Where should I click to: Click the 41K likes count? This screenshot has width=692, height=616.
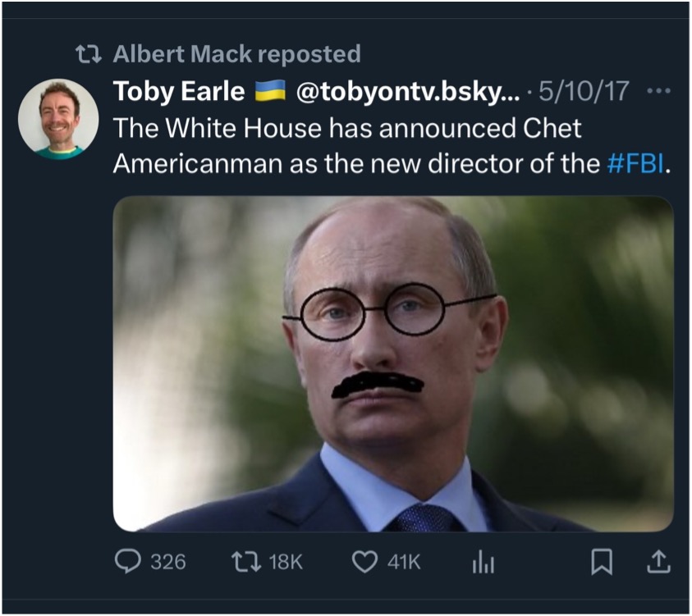click(x=403, y=562)
